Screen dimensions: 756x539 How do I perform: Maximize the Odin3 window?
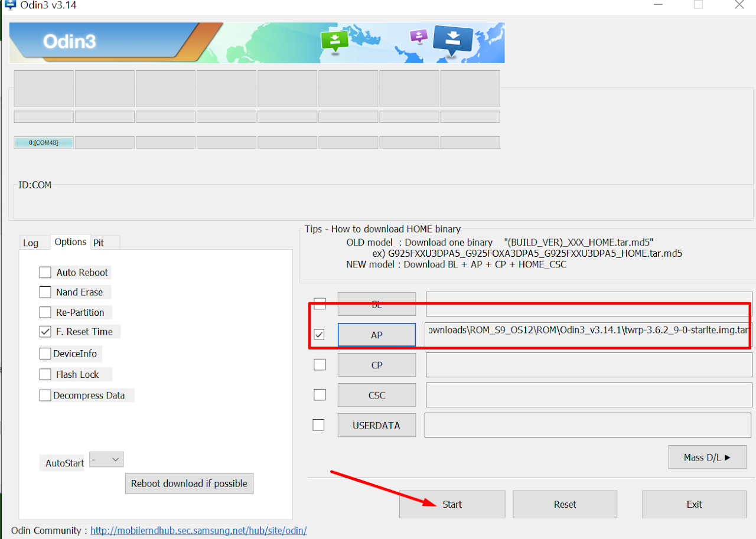698,5
